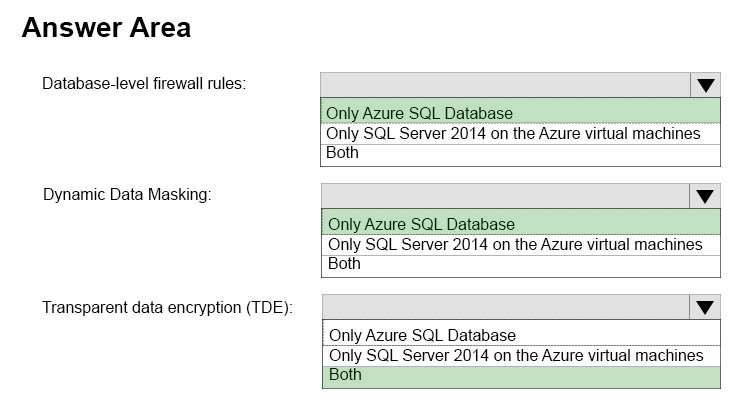Click the empty firewall rules combo box field

click(x=506, y=85)
